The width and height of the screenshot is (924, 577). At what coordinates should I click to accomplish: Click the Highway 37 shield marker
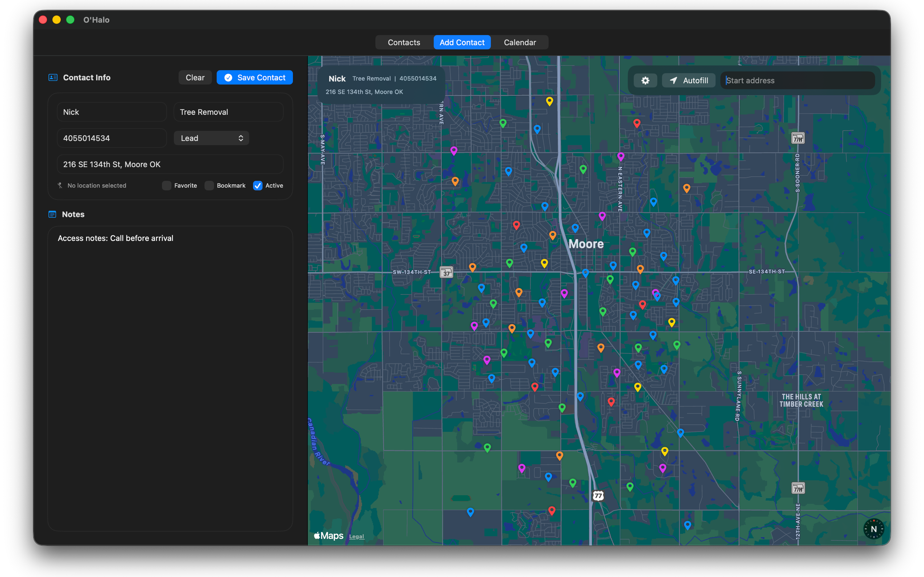tap(446, 272)
